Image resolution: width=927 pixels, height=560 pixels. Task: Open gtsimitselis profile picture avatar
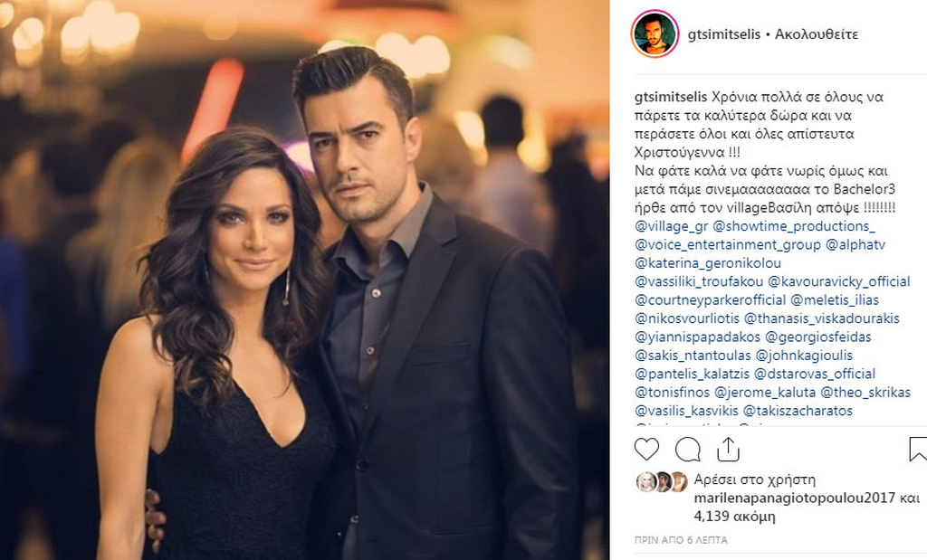[x=655, y=33]
